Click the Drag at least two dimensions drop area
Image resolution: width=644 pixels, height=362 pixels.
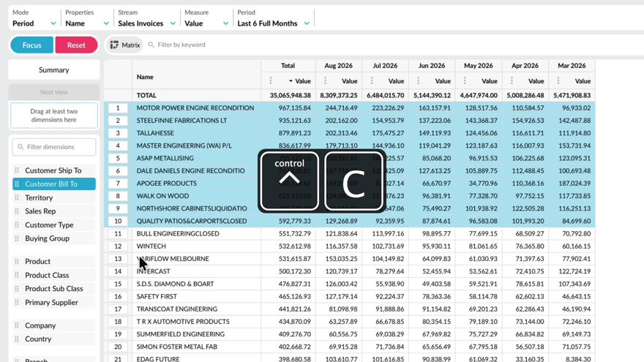(54, 116)
